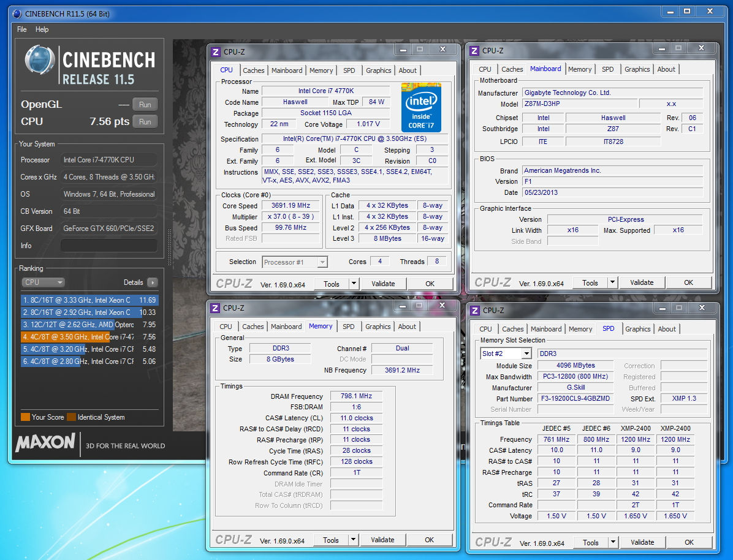Viewport: 733px width, 560px height.
Task: Click the DRAM Frequency value 798.1 MHz
Action: (356, 396)
